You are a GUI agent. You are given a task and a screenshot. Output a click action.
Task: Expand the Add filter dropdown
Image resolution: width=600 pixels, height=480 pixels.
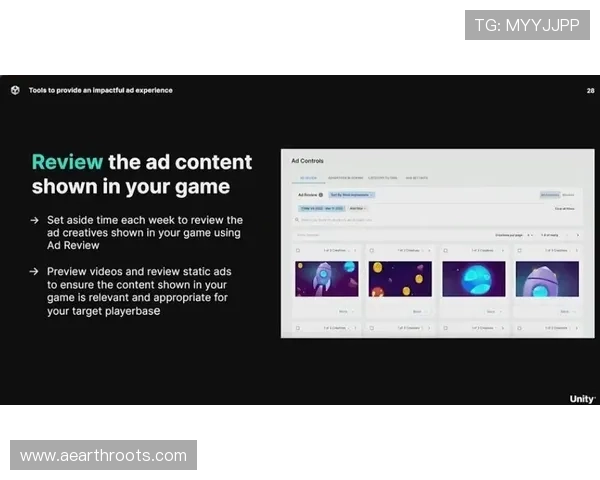click(x=358, y=208)
